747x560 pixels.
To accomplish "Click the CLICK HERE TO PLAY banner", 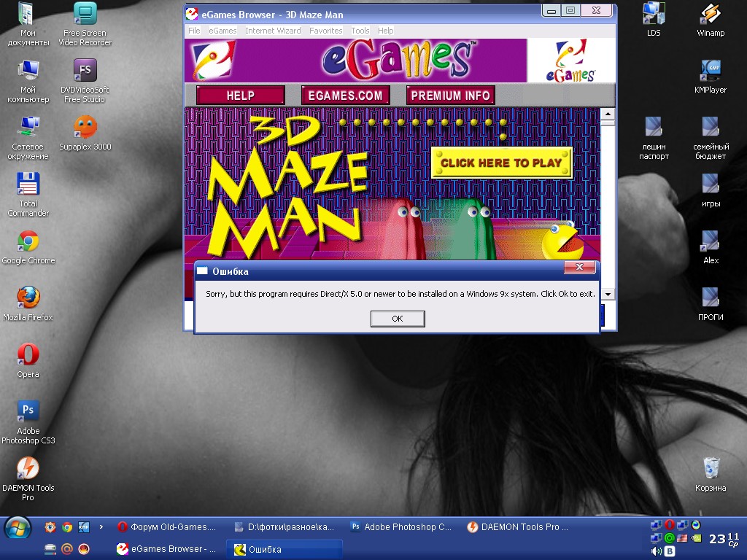I will coord(501,163).
